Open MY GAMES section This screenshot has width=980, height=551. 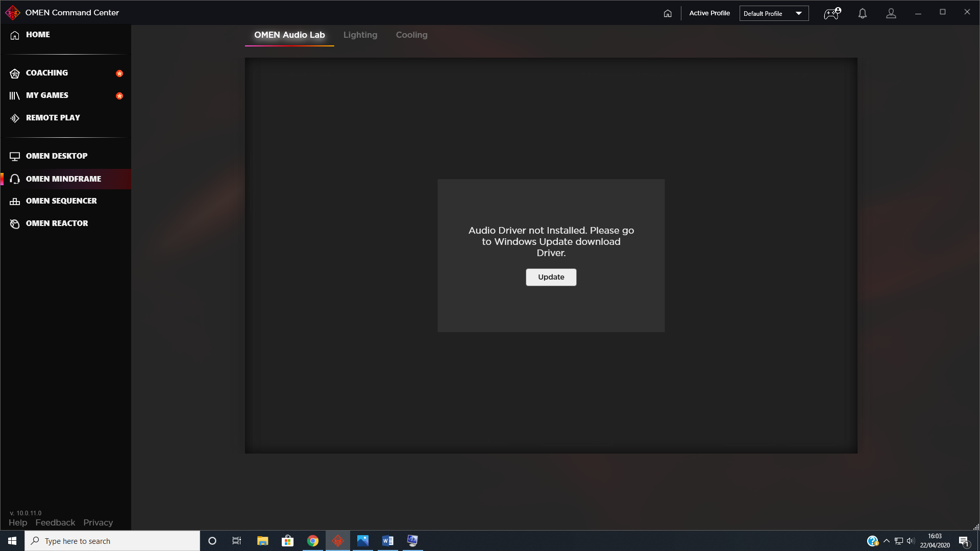65,95
